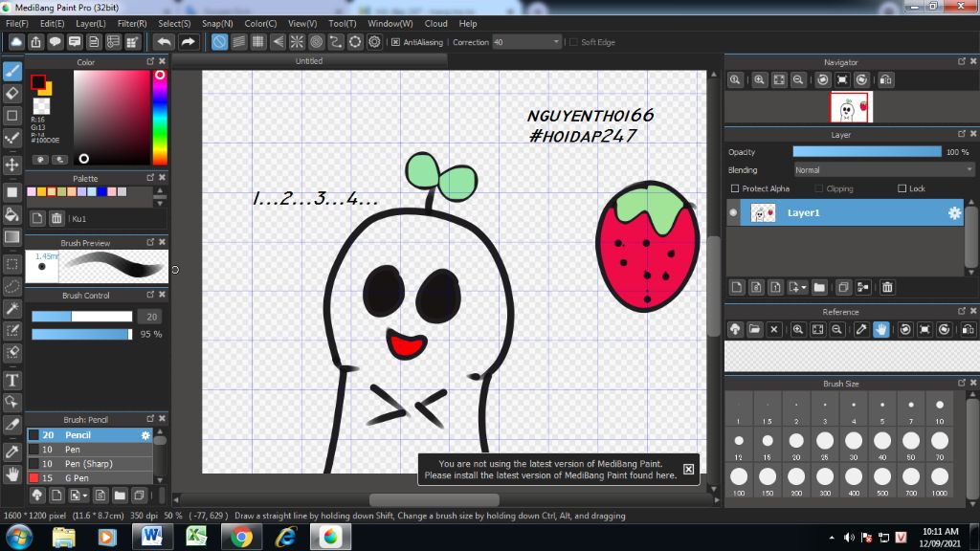Enable Protect Alpha checkbox

point(735,188)
